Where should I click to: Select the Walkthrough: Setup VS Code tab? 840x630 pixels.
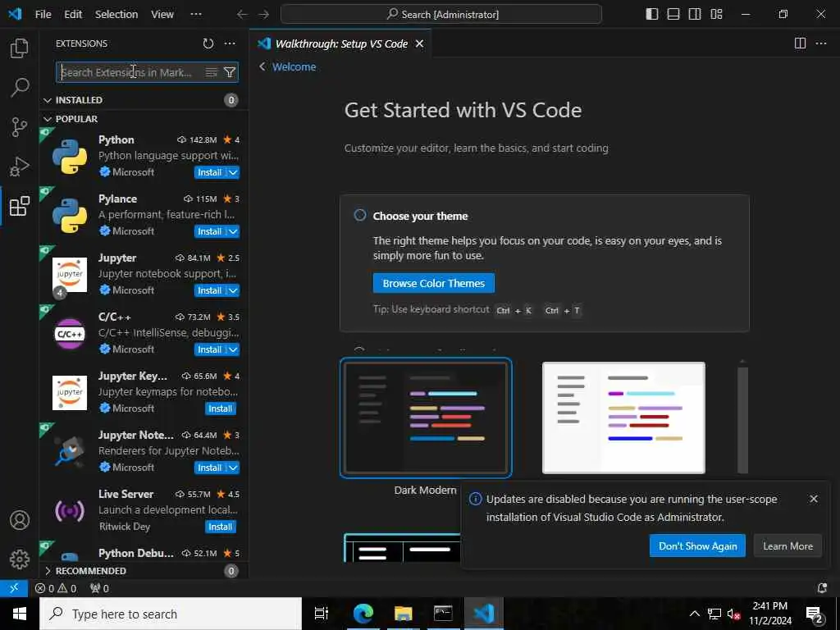point(341,43)
